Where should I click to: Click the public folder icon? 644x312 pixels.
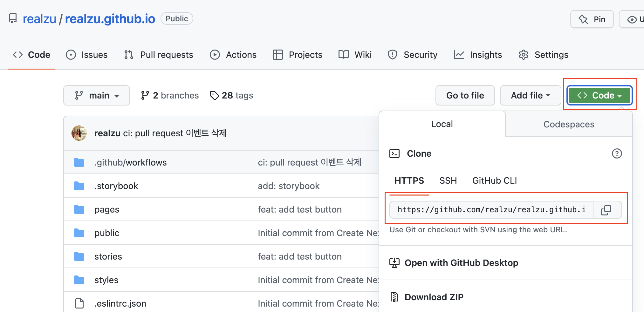[79, 233]
